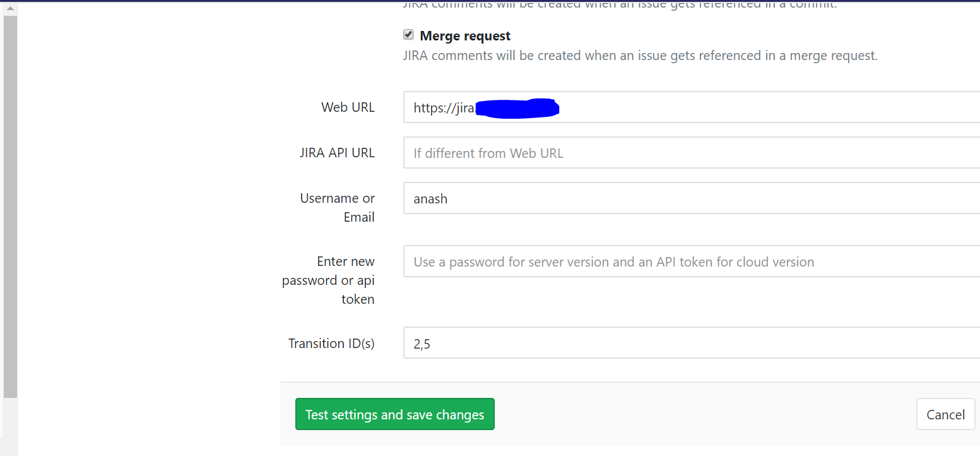The width and height of the screenshot is (980, 456).
Task: Enable the Merge request checkbox
Action: (x=408, y=34)
